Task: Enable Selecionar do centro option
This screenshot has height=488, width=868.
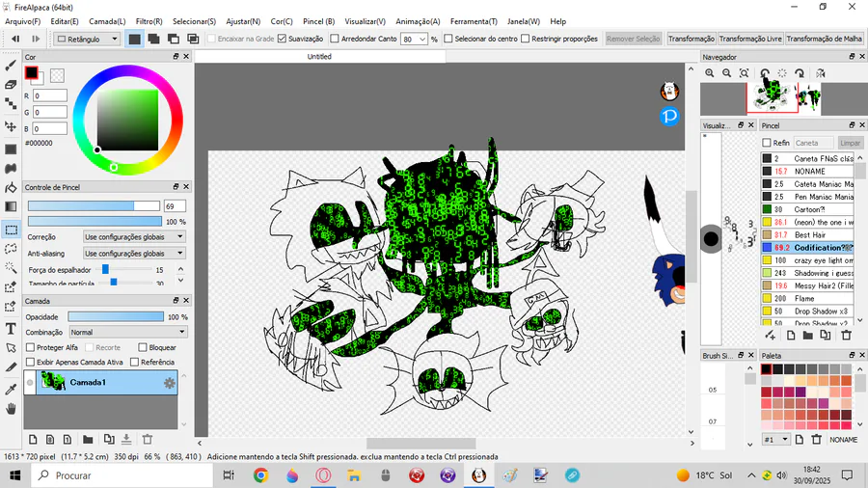Action: pyautogui.click(x=448, y=39)
